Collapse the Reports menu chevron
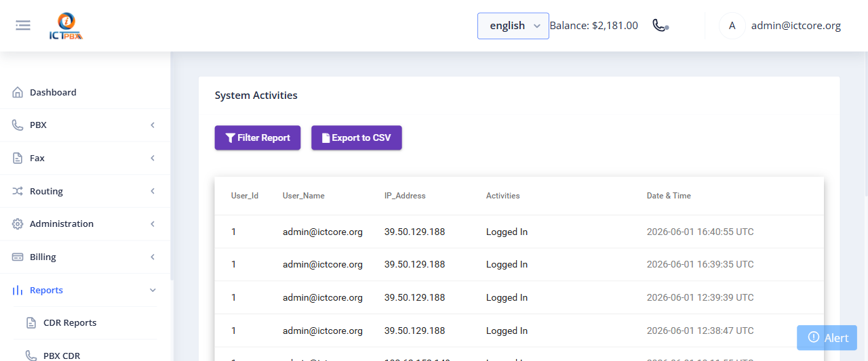The width and height of the screenshot is (868, 361). click(153, 290)
